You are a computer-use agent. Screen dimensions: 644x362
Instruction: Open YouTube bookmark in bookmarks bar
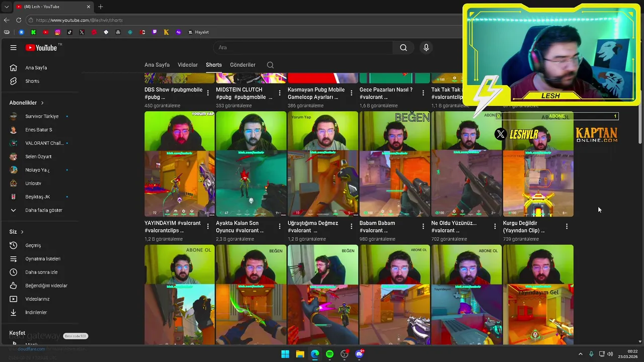pos(45,32)
